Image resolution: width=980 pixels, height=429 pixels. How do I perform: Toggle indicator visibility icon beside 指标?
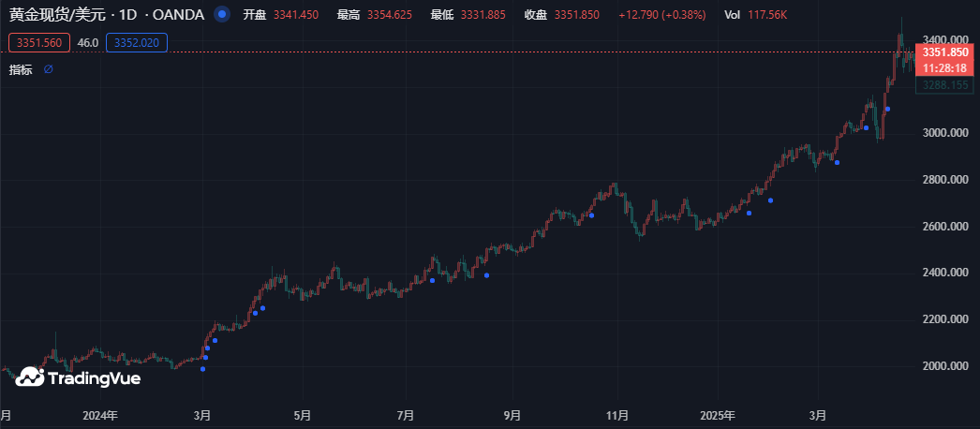49,69
